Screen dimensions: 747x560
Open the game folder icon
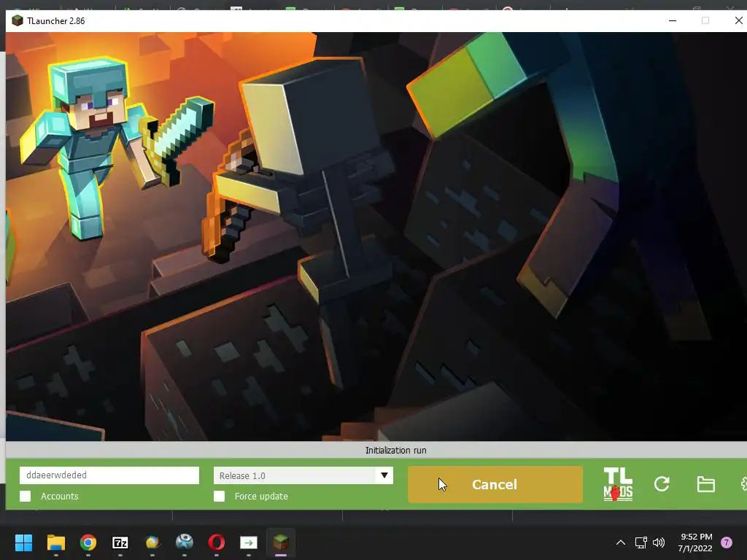(705, 484)
